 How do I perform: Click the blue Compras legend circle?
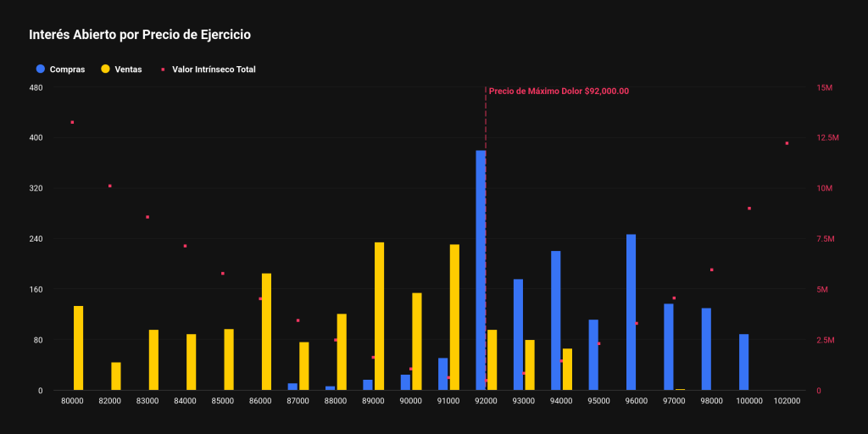[x=41, y=70]
